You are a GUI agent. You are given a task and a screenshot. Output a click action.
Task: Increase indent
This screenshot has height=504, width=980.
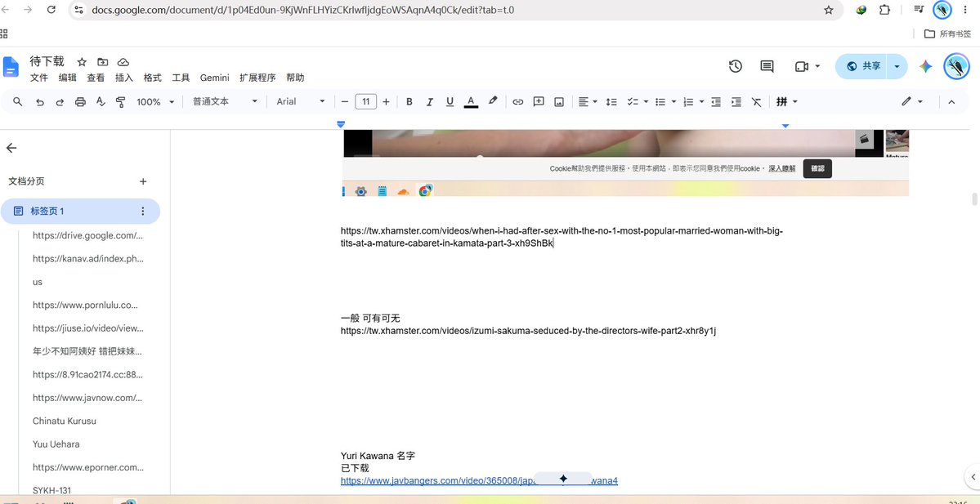coord(736,102)
